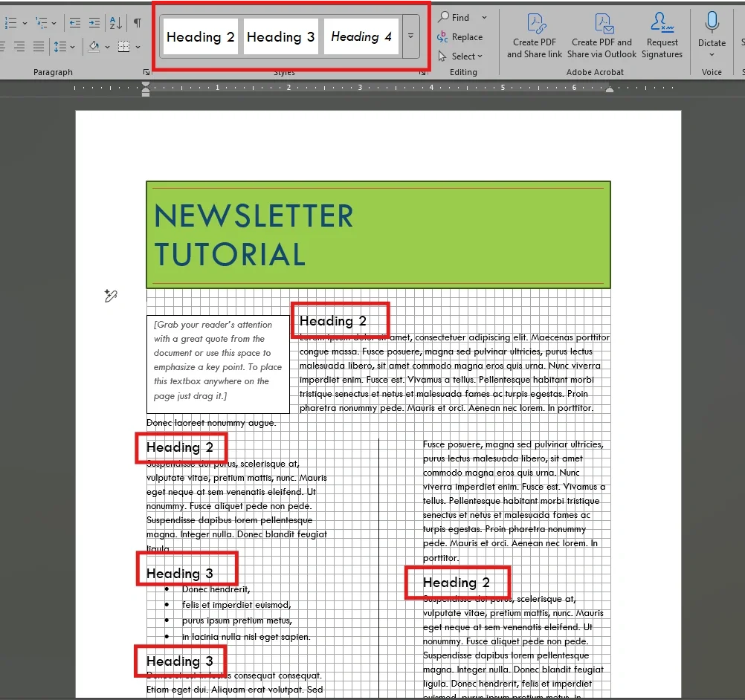Open the Select dropdown in Editing
745x700 pixels.
[x=462, y=56]
